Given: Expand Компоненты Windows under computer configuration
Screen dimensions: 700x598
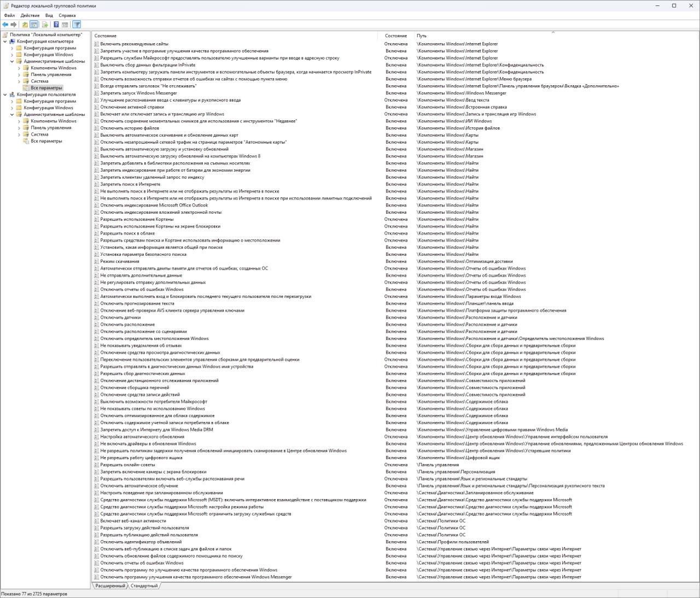Looking at the screenshot, I should point(19,68).
